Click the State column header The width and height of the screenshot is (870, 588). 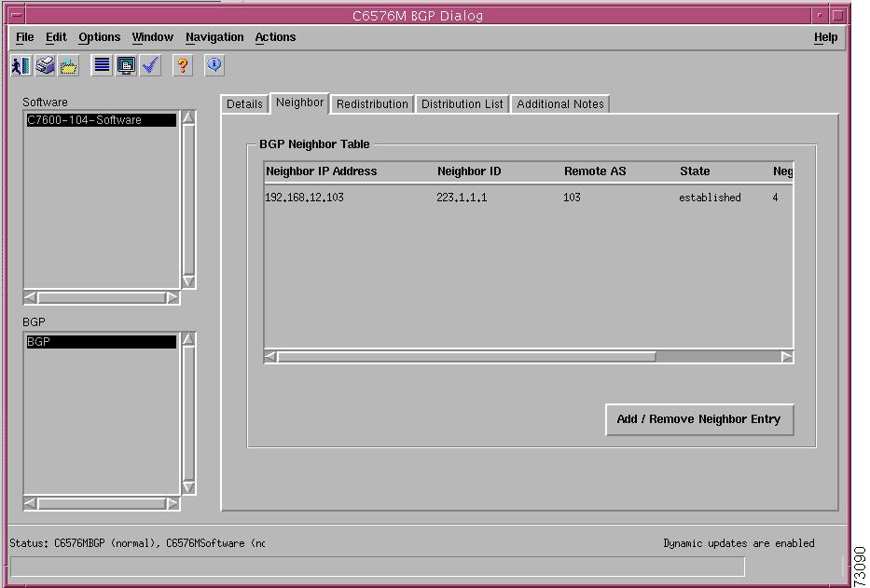point(695,171)
